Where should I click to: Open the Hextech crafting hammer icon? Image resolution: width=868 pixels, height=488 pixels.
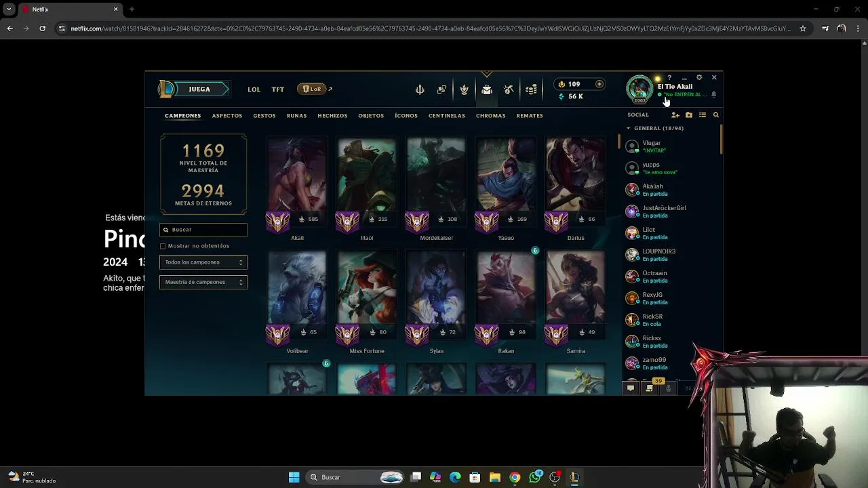[509, 89]
